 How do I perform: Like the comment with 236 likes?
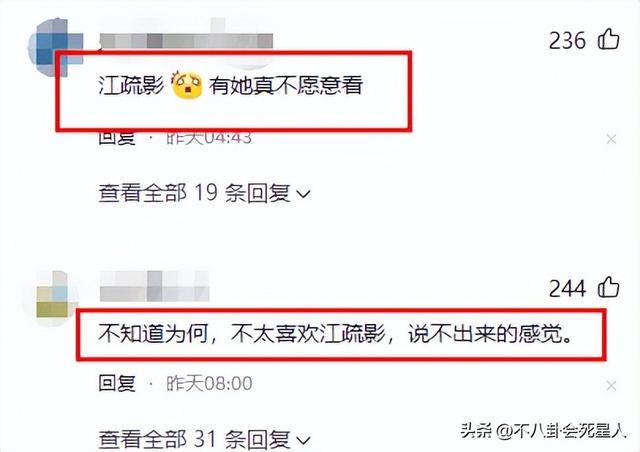point(609,39)
